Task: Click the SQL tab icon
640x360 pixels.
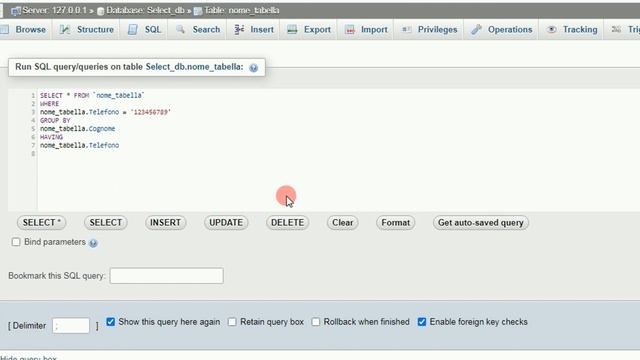Action: [x=133, y=29]
